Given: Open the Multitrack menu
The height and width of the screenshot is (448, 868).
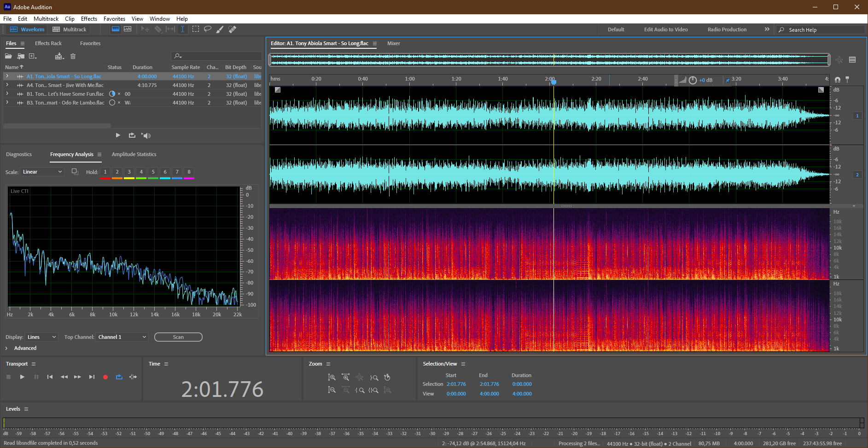Looking at the screenshot, I should click(x=46, y=19).
